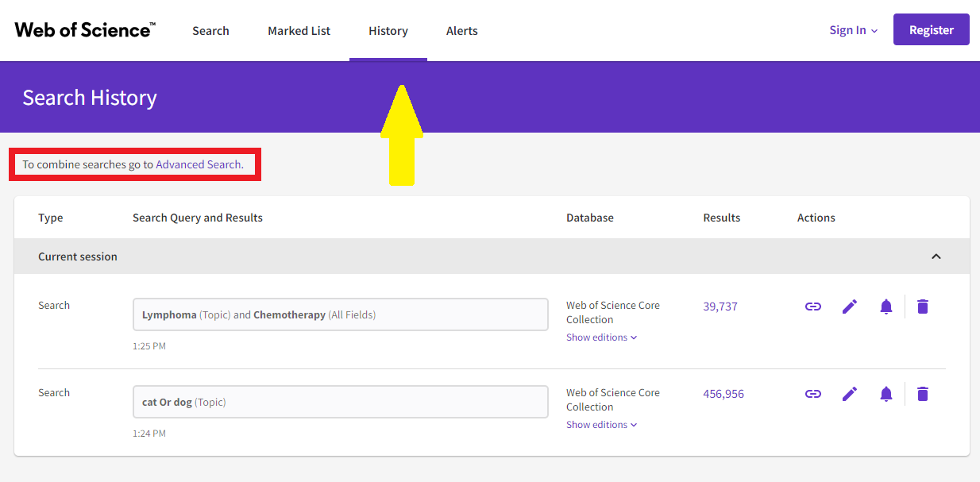980x482 pixels.
Task: Copy link for cat Or dog search
Action: [813, 394]
